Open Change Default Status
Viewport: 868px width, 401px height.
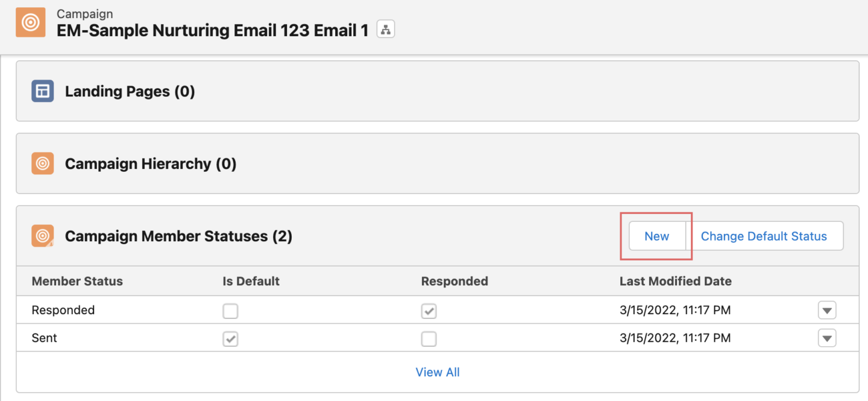click(764, 236)
